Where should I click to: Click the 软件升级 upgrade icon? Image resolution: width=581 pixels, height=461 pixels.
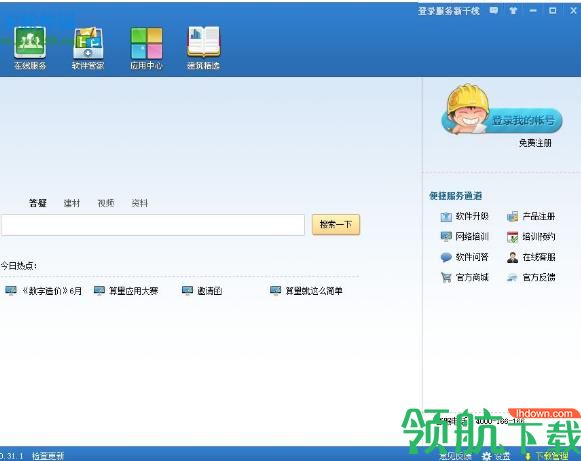446,216
